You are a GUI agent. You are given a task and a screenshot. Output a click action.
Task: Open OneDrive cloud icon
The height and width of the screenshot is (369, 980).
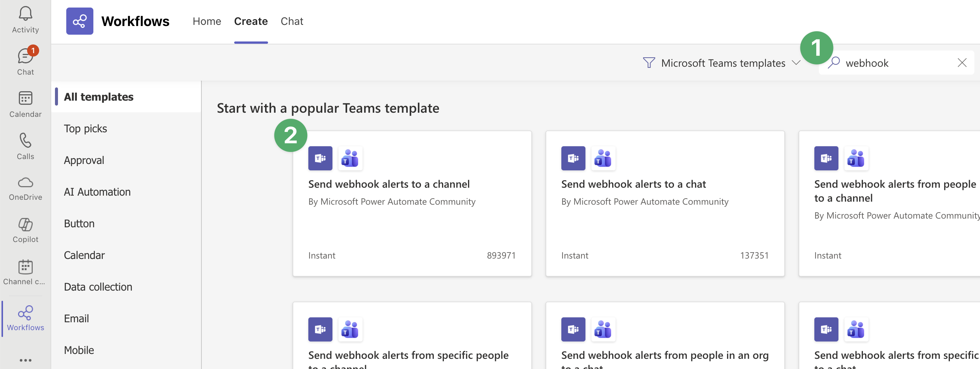click(x=25, y=188)
